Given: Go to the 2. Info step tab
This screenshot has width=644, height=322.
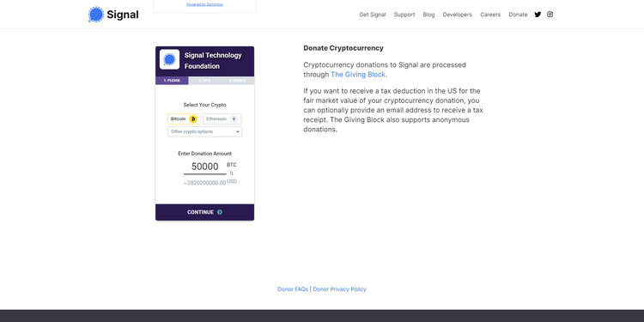Looking at the screenshot, I should [204, 81].
